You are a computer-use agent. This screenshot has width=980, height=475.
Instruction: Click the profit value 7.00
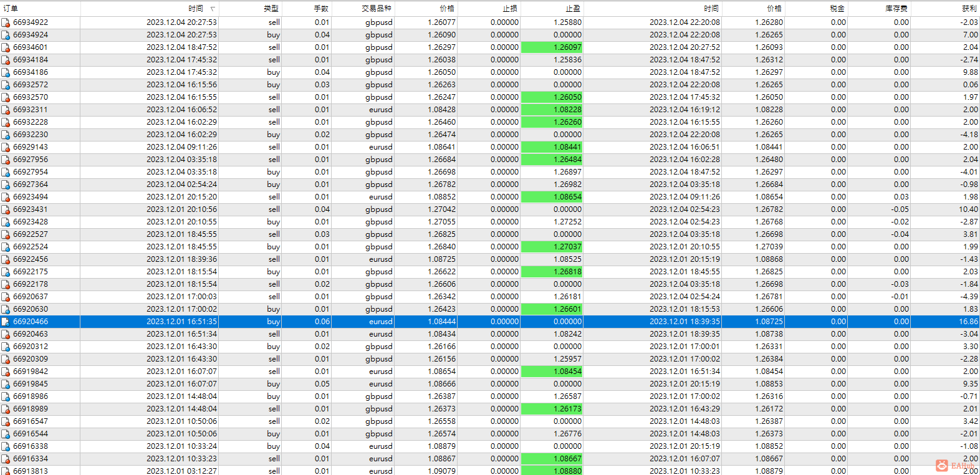pos(971,35)
